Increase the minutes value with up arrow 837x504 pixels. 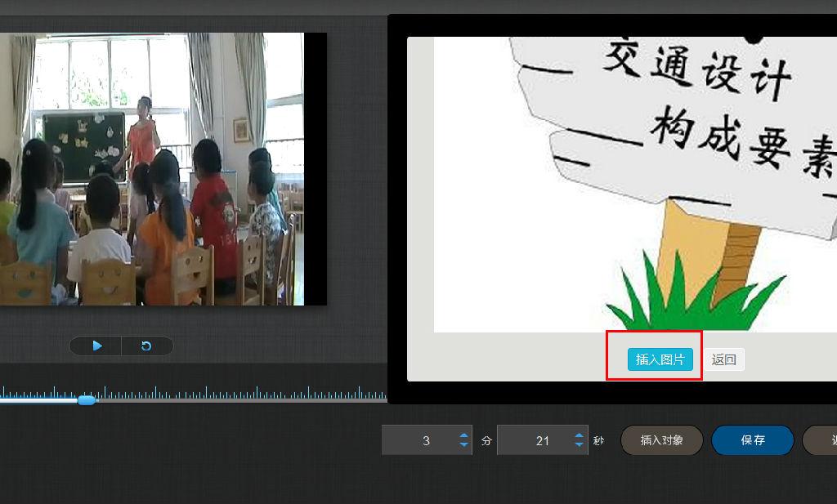tap(464, 435)
